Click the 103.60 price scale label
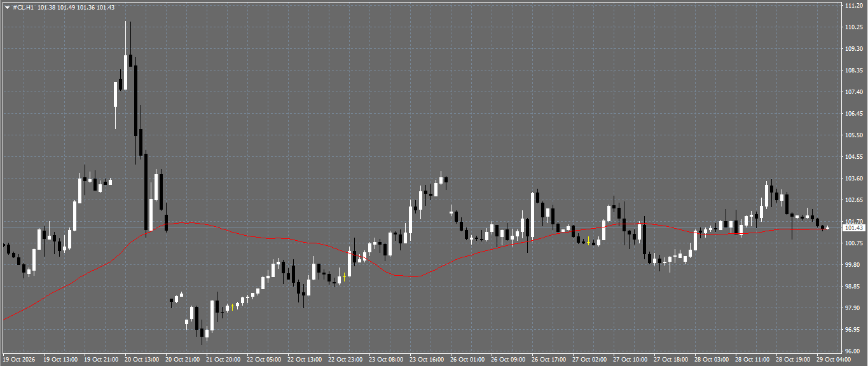This screenshot has width=868, height=366. click(x=853, y=178)
